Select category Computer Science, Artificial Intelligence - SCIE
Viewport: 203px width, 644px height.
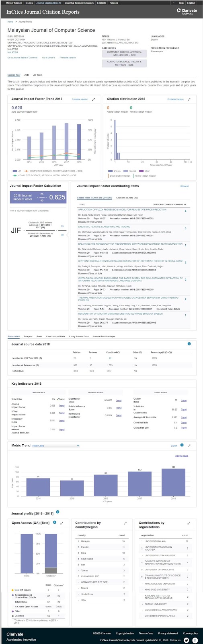(x=124, y=53)
